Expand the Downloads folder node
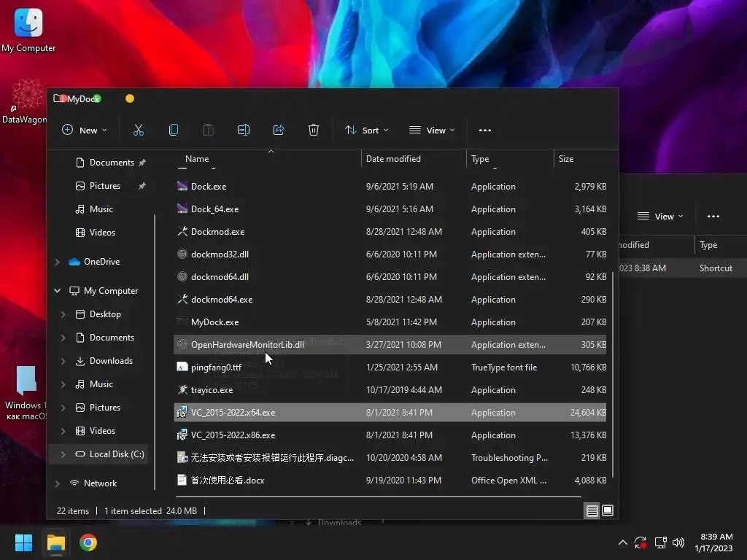The image size is (747, 560). [x=63, y=361]
